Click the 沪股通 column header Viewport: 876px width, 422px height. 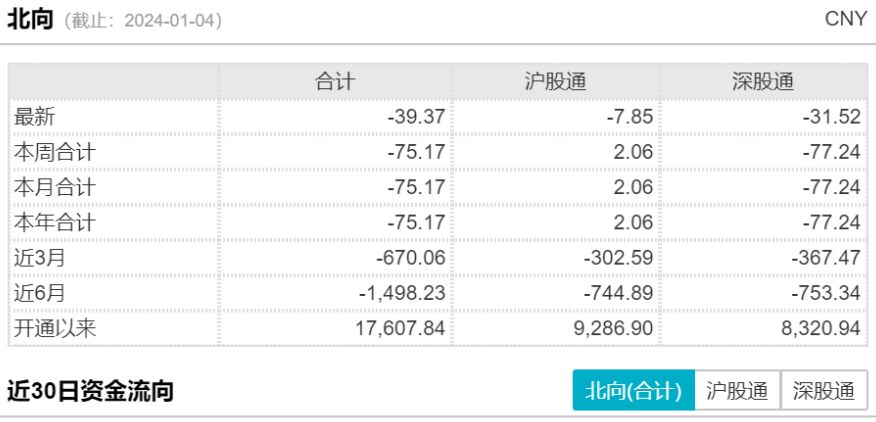556,82
